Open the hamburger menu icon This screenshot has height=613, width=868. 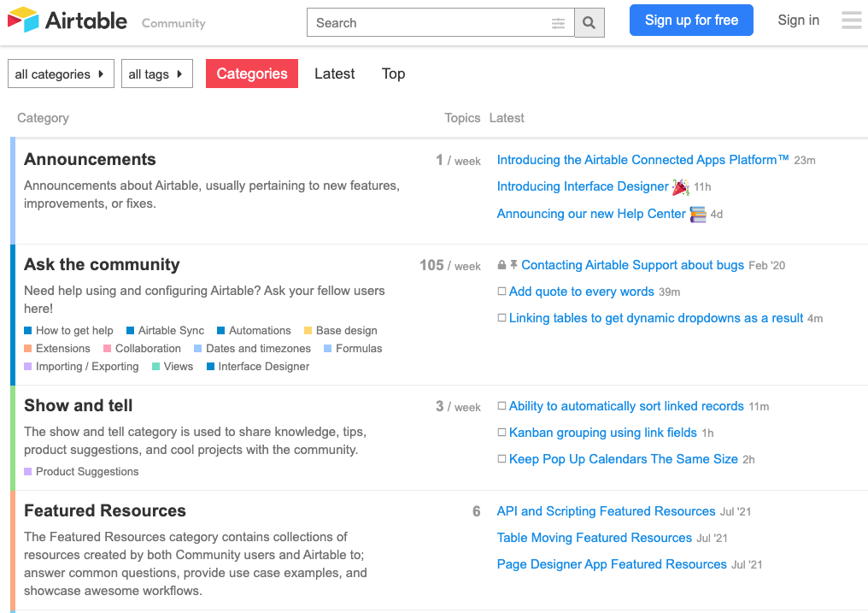[x=852, y=20]
